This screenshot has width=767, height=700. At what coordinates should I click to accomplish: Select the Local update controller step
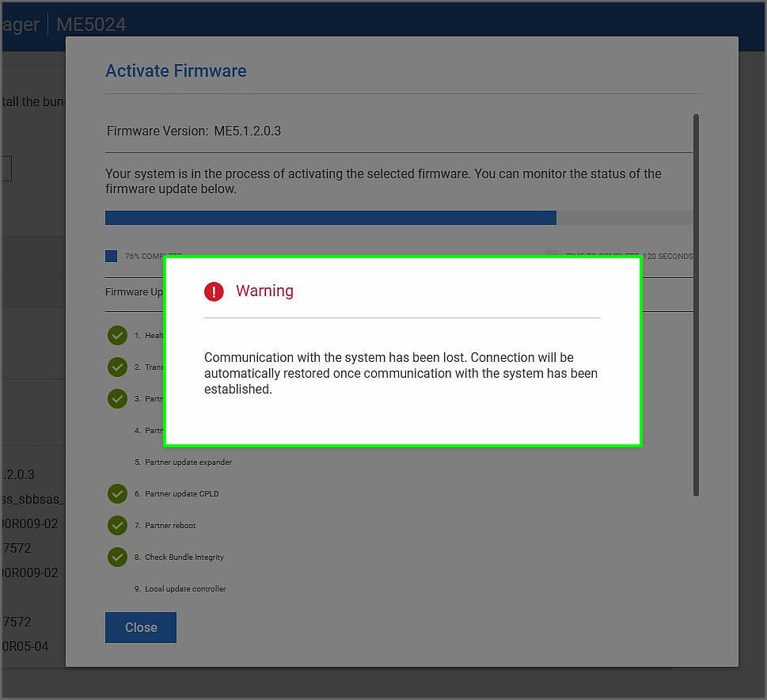tap(185, 589)
